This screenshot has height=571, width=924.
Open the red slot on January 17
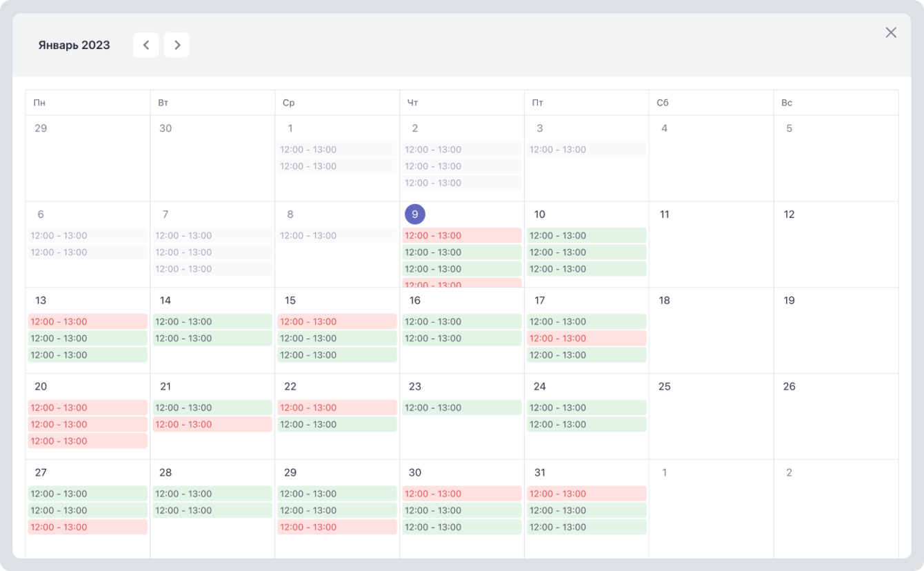586,339
